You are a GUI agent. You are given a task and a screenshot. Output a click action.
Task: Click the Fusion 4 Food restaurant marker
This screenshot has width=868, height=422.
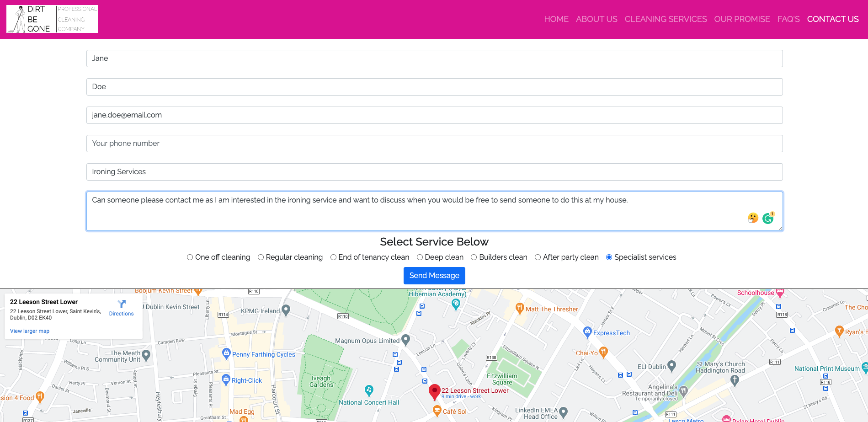[x=40, y=397]
